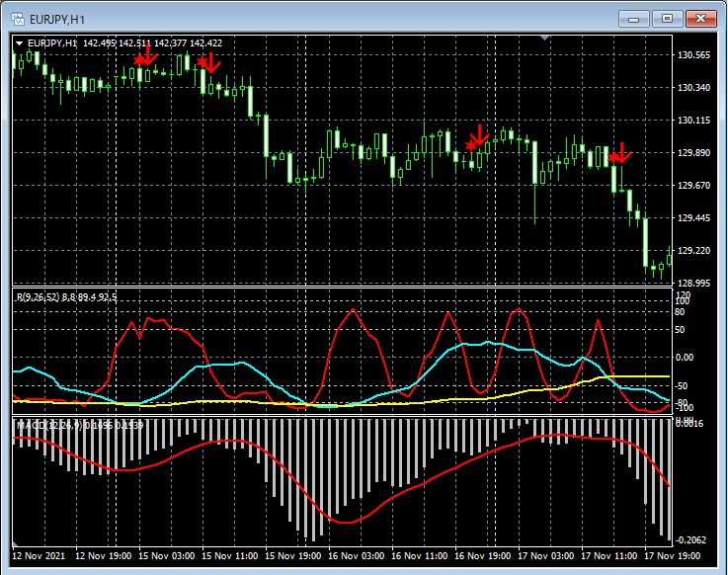
Task: Click the first red sell arrow signal
Action: pos(145,57)
